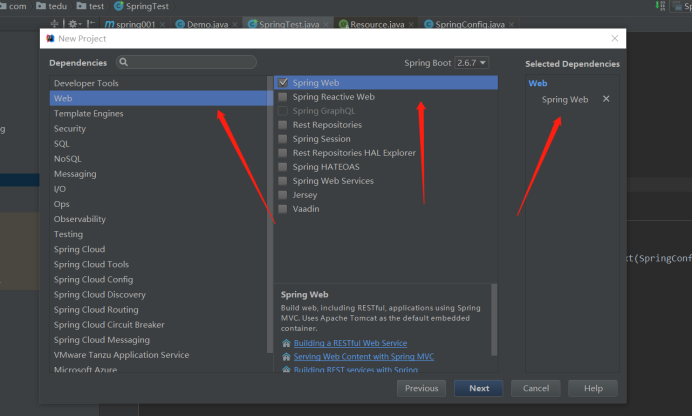Close the SpringConfig.java tab
Viewport: 692px width, 417px height.
tap(511, 24)
